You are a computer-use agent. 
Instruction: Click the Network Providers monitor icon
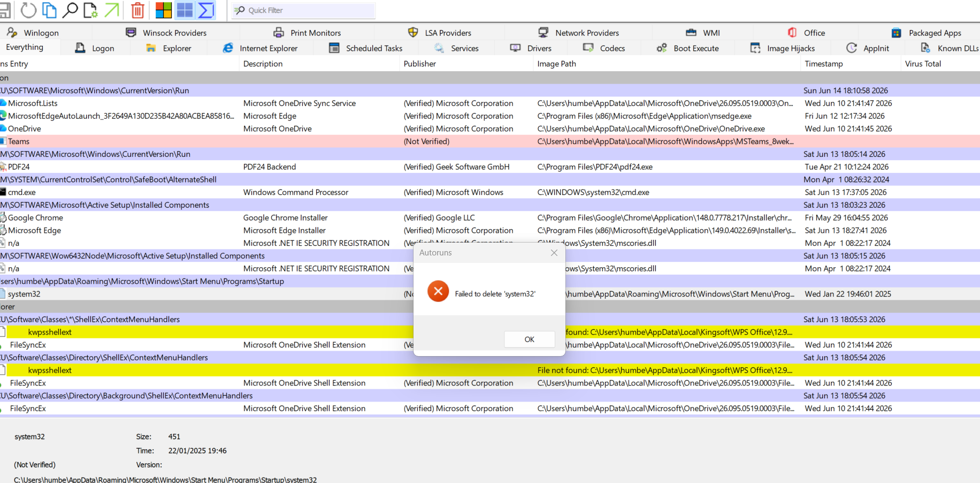[543, 33]
